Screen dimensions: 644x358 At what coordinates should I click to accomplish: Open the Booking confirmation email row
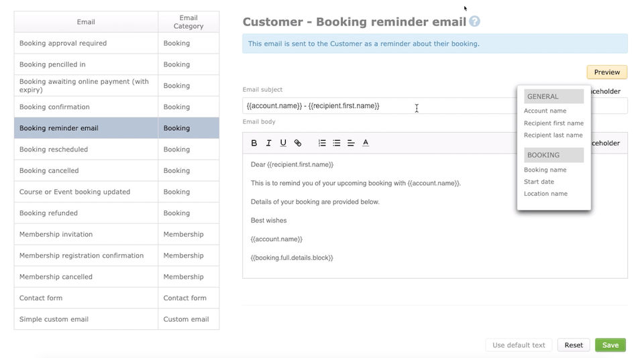click(86, 107)
